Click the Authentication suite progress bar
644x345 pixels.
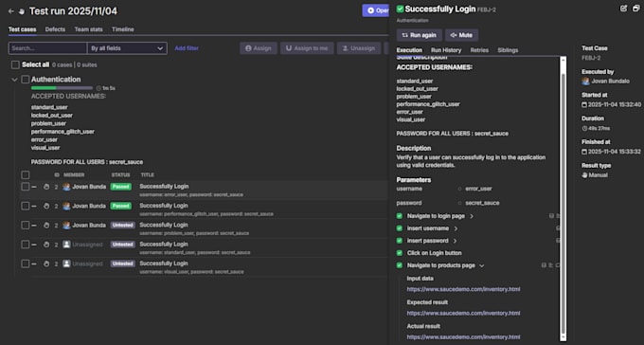tap(62, 88)
